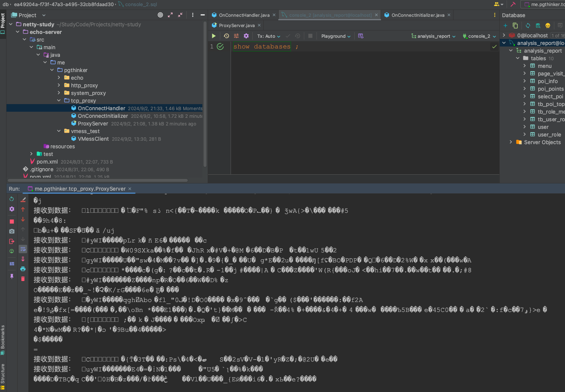Image resolution: width=565 pixels, height=392 pixels.
Task: Open Project panel options three-dot menu
Action: pos(193,15)
